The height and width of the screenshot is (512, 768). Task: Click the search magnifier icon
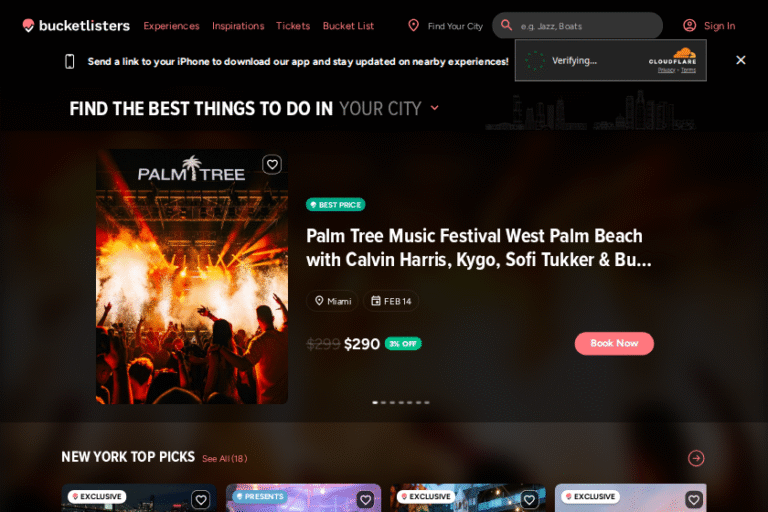click(x=506, y=25)
